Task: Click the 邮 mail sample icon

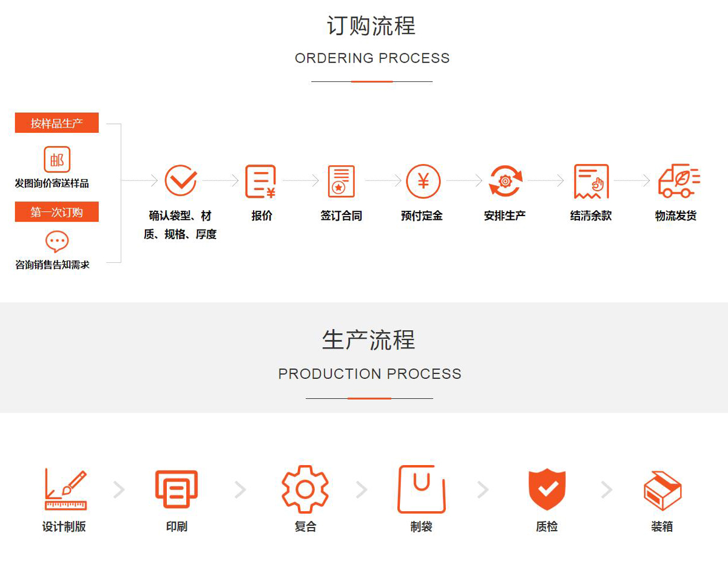Action: click(57, 160)
